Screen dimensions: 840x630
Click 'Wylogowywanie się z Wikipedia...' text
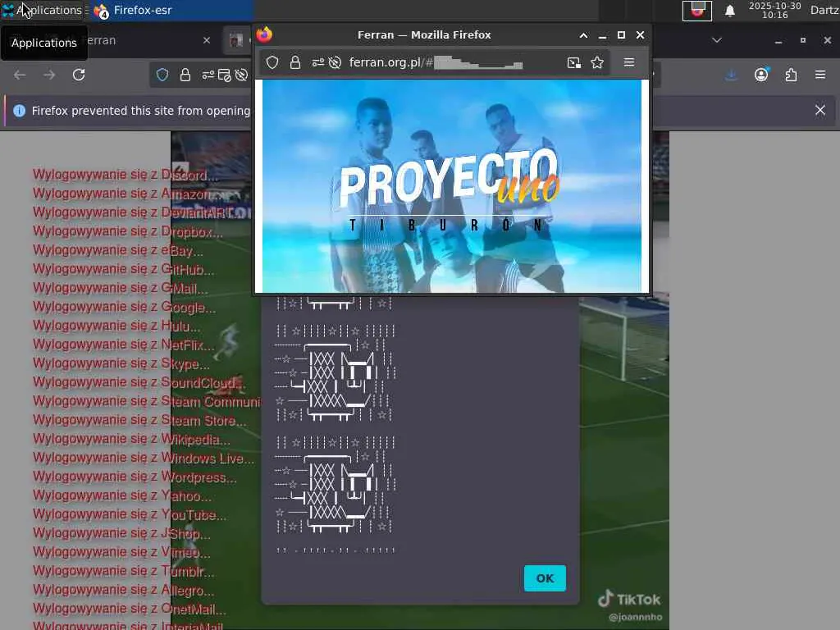pos(131,440)
